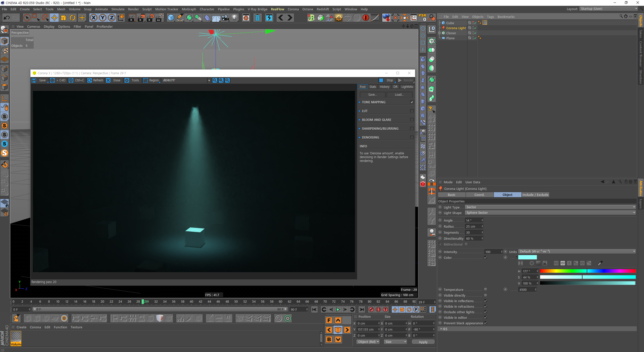Image resolution: width=644 pixels, height=352 pixels.
Task: Click the Play forward button in timeline
Action: 338,309
